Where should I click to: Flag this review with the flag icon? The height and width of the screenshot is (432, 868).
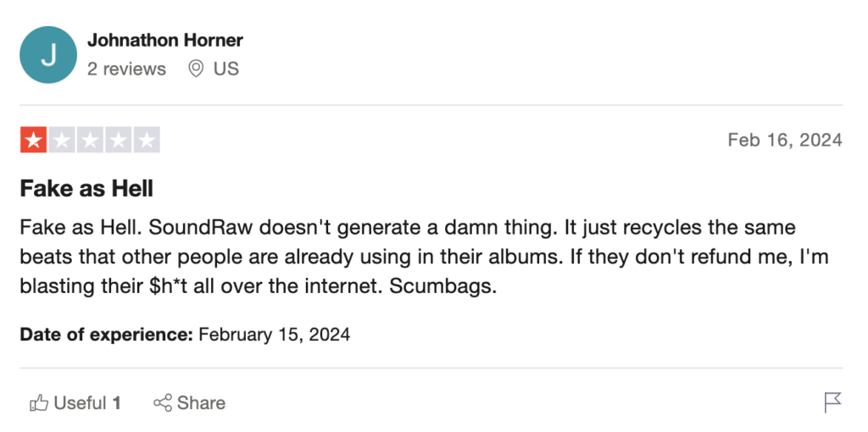coord(832,402)
